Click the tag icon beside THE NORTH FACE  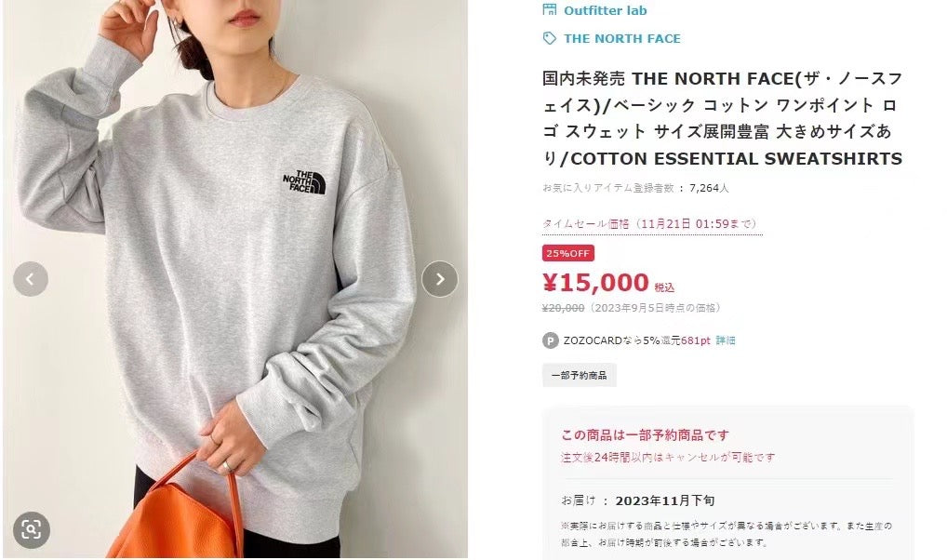550,39
